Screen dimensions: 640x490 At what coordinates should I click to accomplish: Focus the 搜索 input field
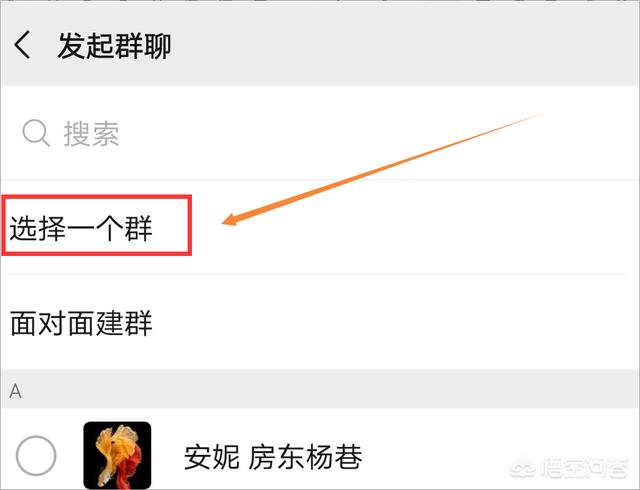pyautogui.click(x=320, y=133)
